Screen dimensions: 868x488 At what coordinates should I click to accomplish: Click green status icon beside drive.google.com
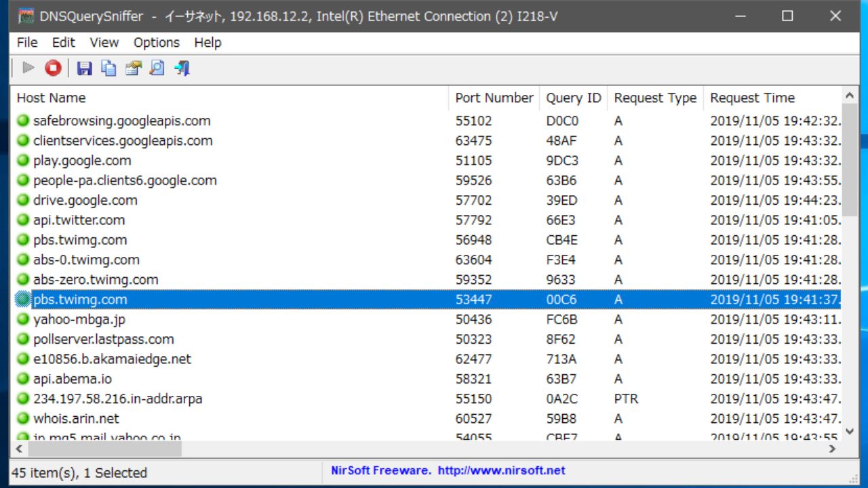click(x=24, y=200)
